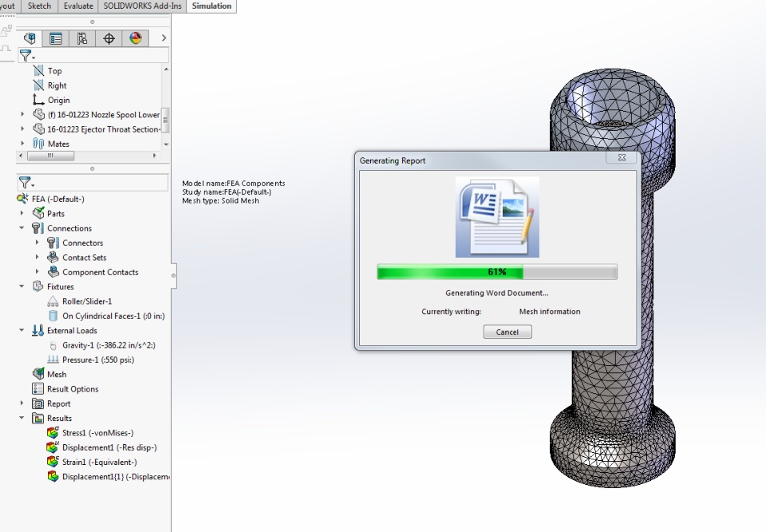Click the Component Contacts icon

(53, 272)
